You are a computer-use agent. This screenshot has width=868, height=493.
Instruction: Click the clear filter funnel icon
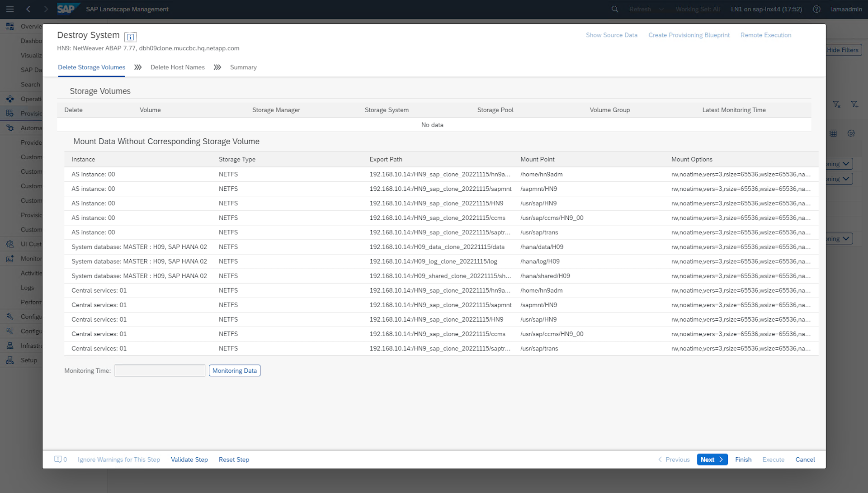(x=837, y=104)
